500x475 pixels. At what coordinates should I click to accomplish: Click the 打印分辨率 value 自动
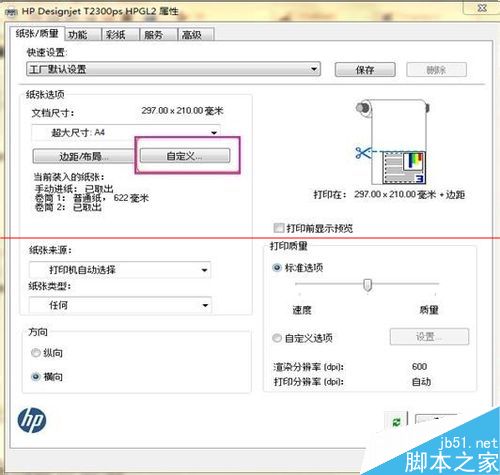421,381
